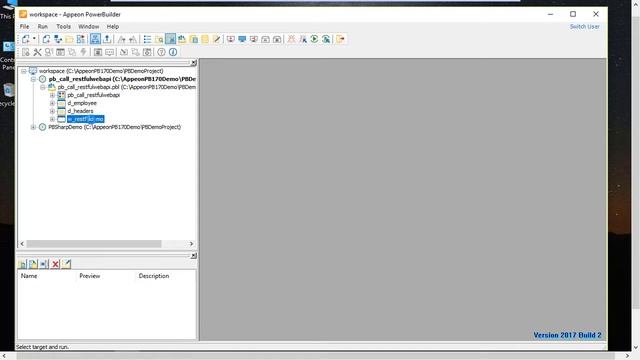Close the Clip window pane
Screen dimensions: 640x360
(x=193, y=256)
